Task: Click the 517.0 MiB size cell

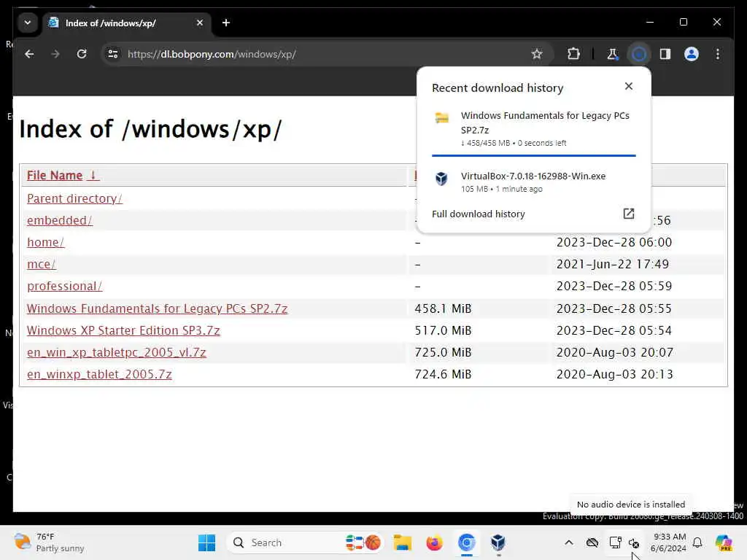Action: tap(443, 330)
